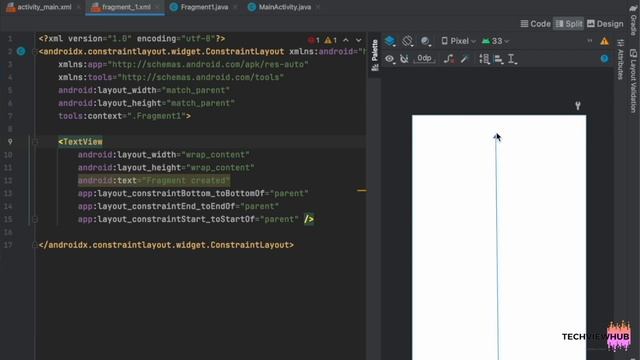
Task: Click the 0dp default margins field
Action: pos(424,58)
